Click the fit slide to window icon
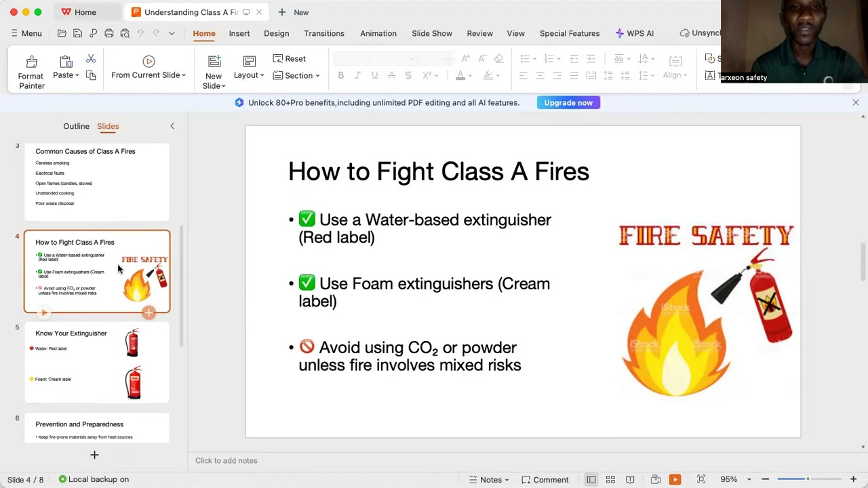The height and width of the screenshot is (488, 868). [701, 480]
